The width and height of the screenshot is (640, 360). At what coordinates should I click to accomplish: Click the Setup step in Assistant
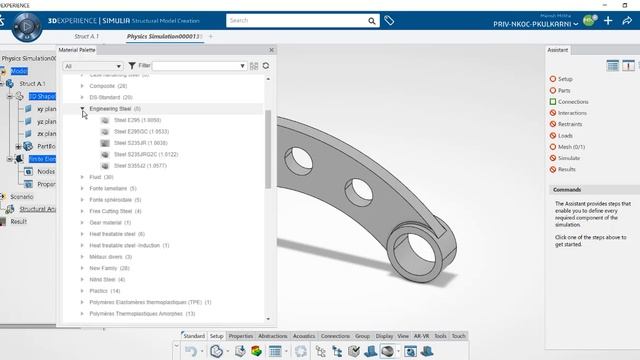pyautogui.click(x=565, y=79)
